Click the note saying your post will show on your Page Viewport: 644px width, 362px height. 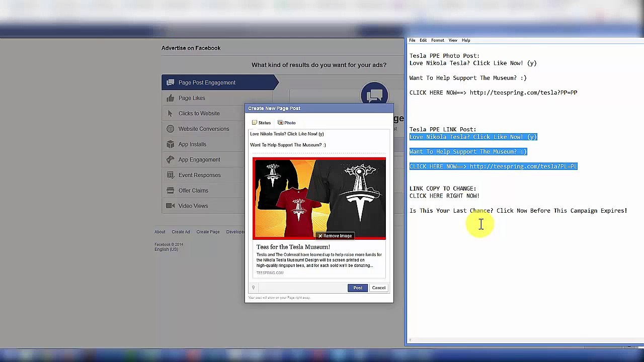tap(279, 298)
